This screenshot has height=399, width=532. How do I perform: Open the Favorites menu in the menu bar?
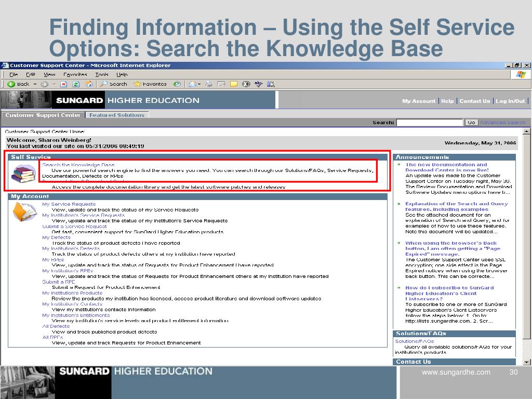click(x=75, y=74)
